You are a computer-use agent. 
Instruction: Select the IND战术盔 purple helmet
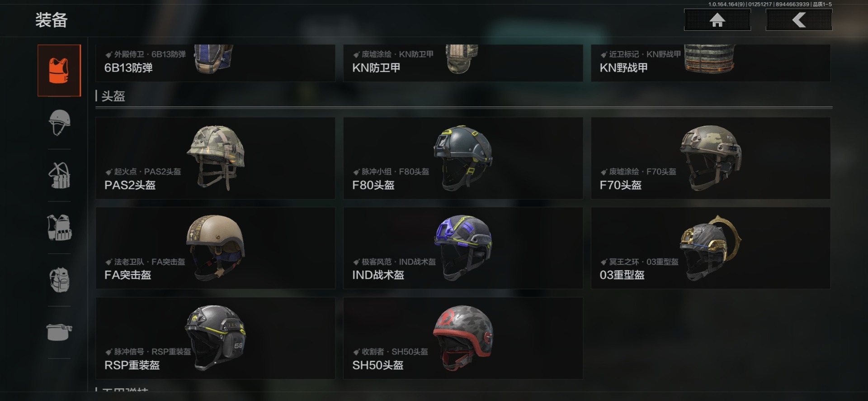pos(463,248)
